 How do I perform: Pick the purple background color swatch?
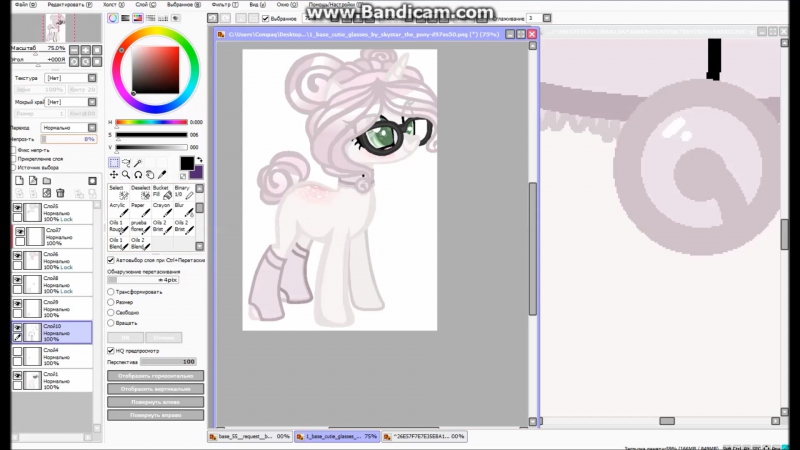tap(198, 173)
